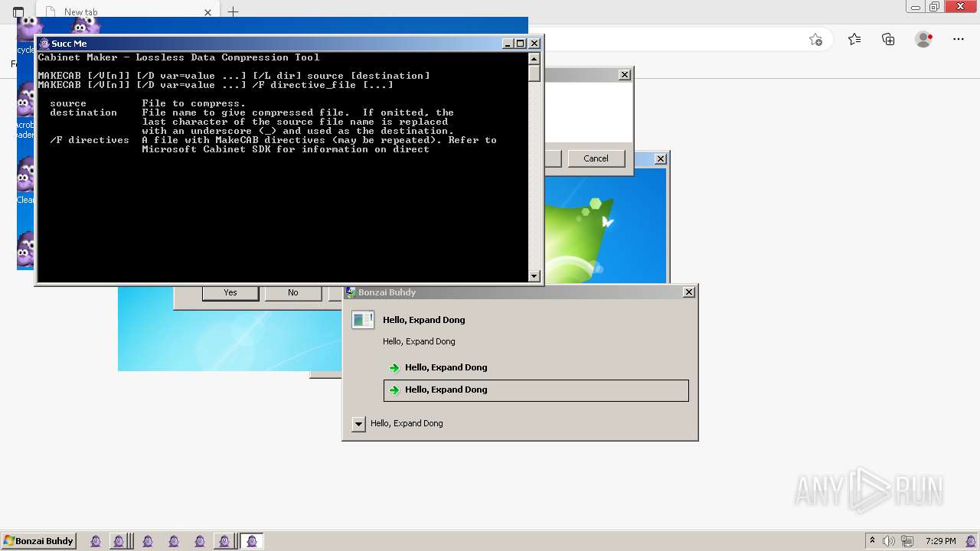Select the unfocused Hello, Expand Dong command link
The width and height of the screenshot is (980, 551).
536,367
